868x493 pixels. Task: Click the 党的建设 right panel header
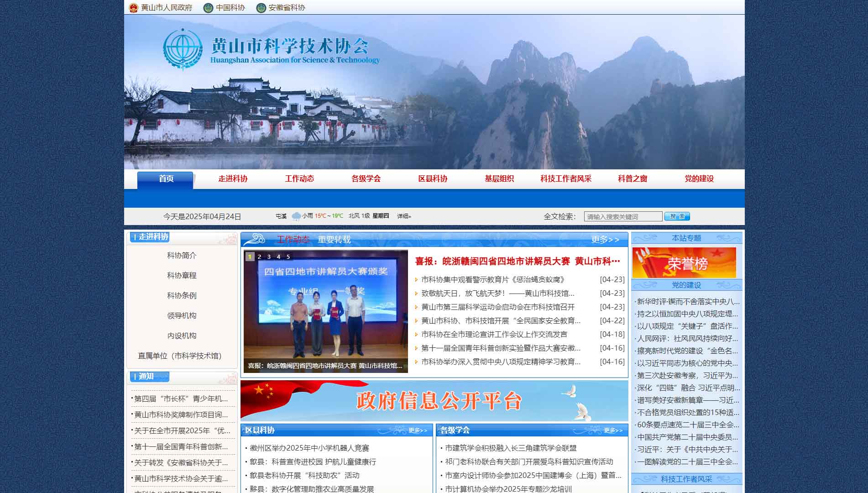[x=686, y=285]
